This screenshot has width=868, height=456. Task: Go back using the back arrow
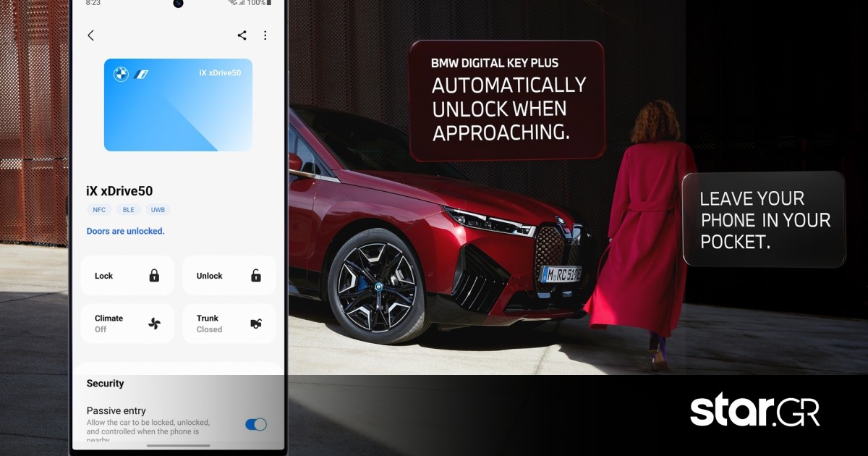coord(90,35)
